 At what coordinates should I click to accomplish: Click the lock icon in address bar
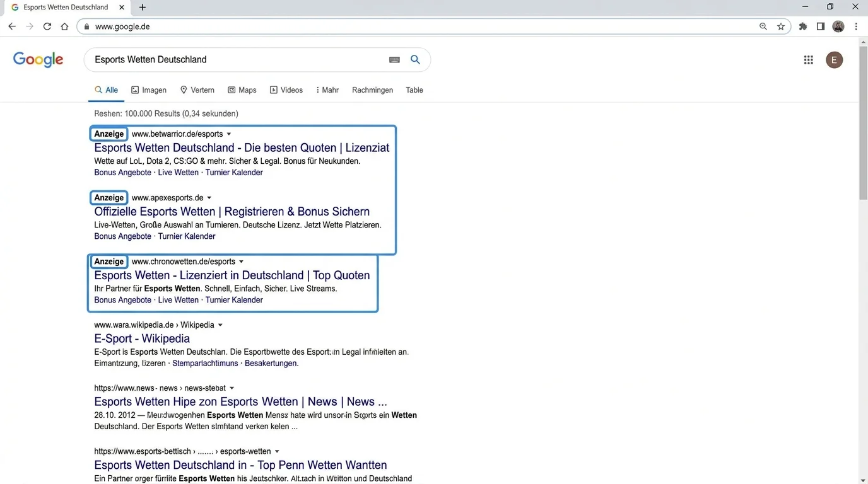coord(86,26)
